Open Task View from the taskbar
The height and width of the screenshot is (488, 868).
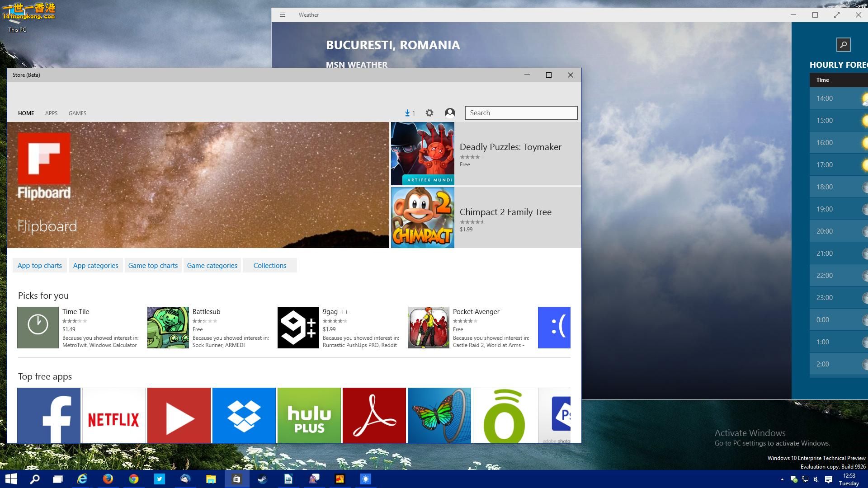[58, 479]
